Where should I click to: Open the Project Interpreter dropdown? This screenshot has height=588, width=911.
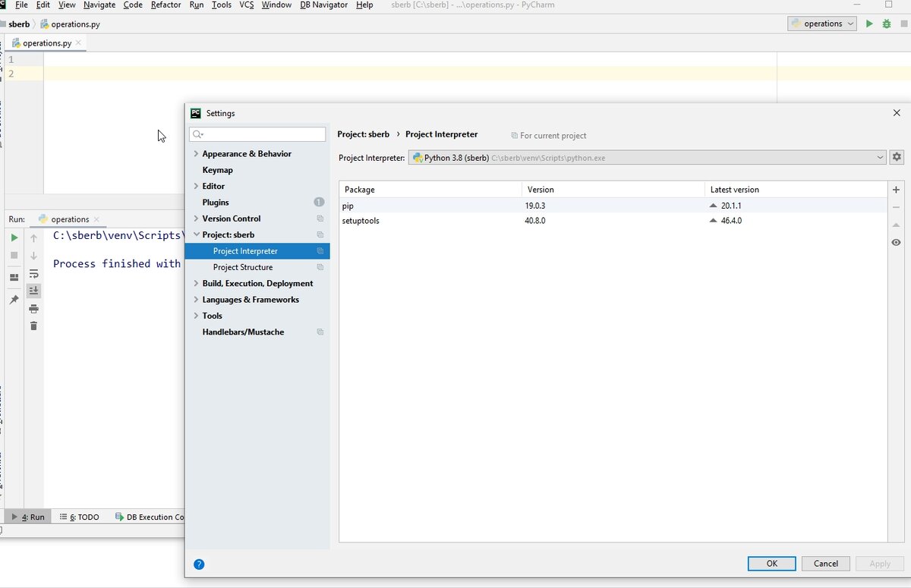pos(647,158)
